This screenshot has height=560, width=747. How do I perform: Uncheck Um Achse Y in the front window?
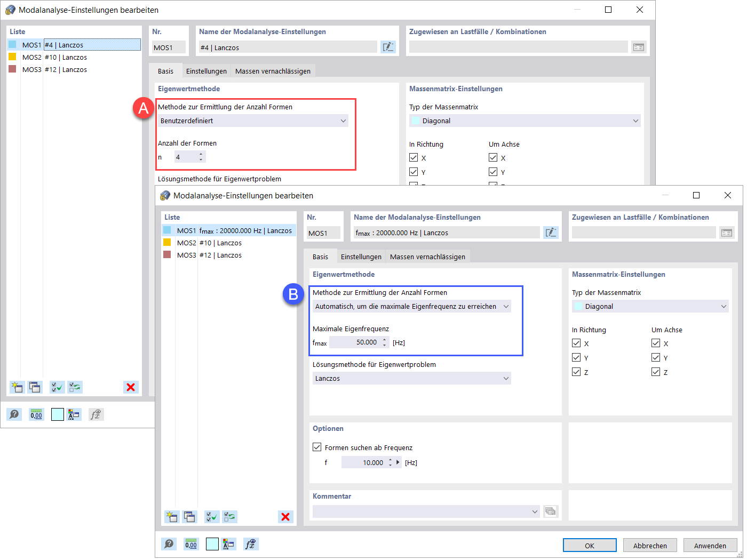pos(656,357)
